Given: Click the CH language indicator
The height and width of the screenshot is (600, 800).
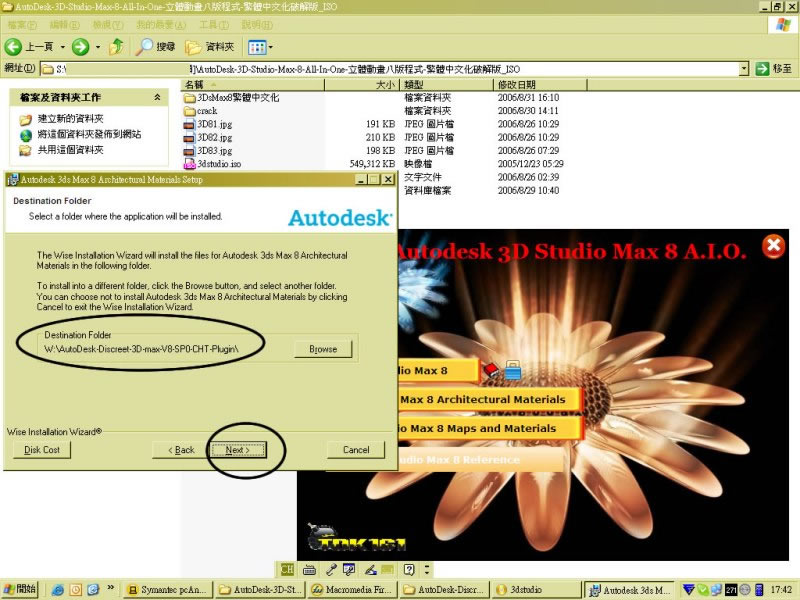Looking at the screenshot, I should (287, 569).
